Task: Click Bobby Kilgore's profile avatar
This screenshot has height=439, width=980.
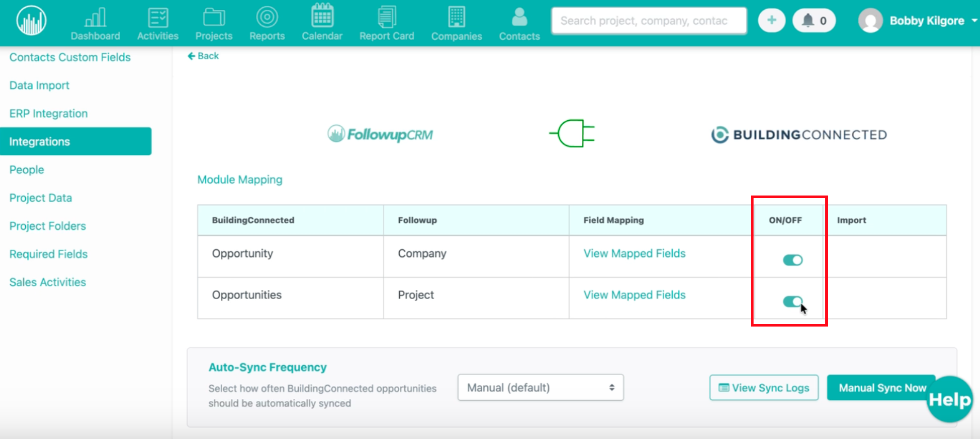Action: 871,21
